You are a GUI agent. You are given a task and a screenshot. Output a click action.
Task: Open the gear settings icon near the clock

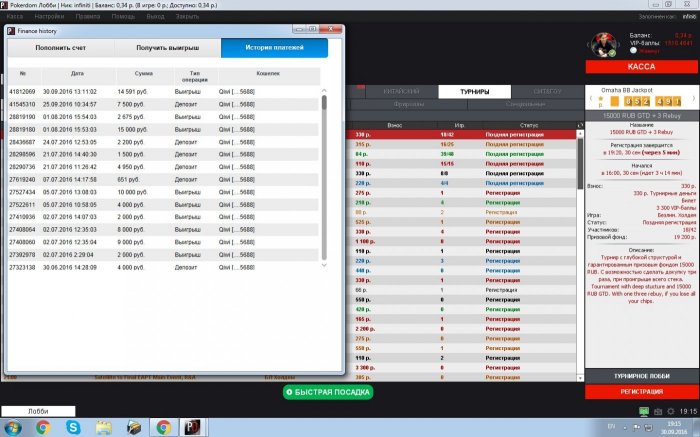point(671,412)
